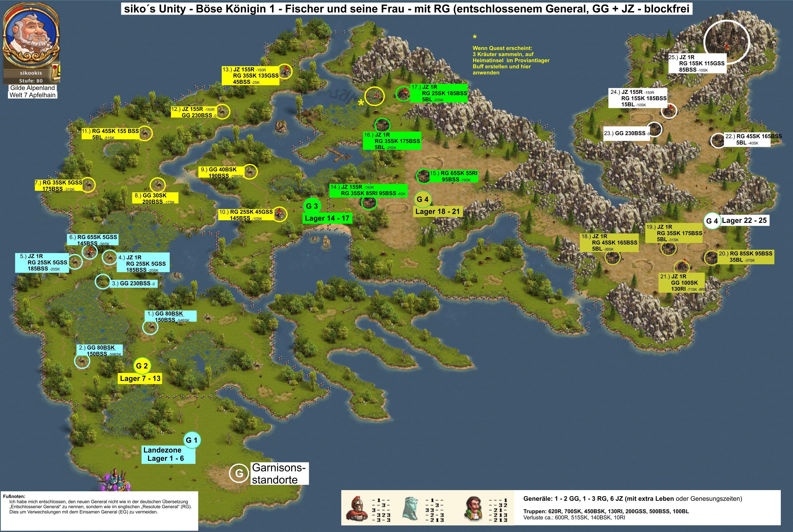
Task: Click the Lager 7 - 13 yellow label
Action: (140, 378)
